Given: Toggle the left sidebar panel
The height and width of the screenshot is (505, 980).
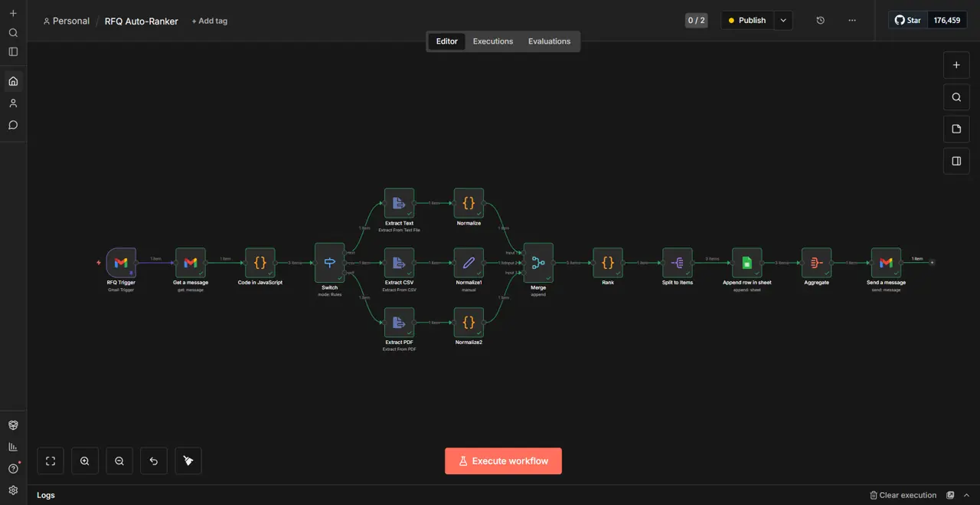Looking at the screenshot, I should point(13,52).
